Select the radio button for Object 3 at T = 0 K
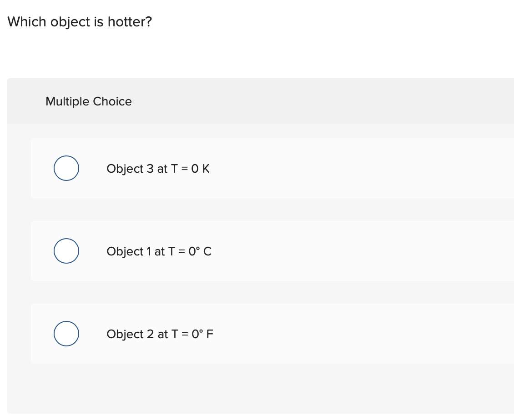The height and width of the screenshot is (420, 514). tap(66, 168)
